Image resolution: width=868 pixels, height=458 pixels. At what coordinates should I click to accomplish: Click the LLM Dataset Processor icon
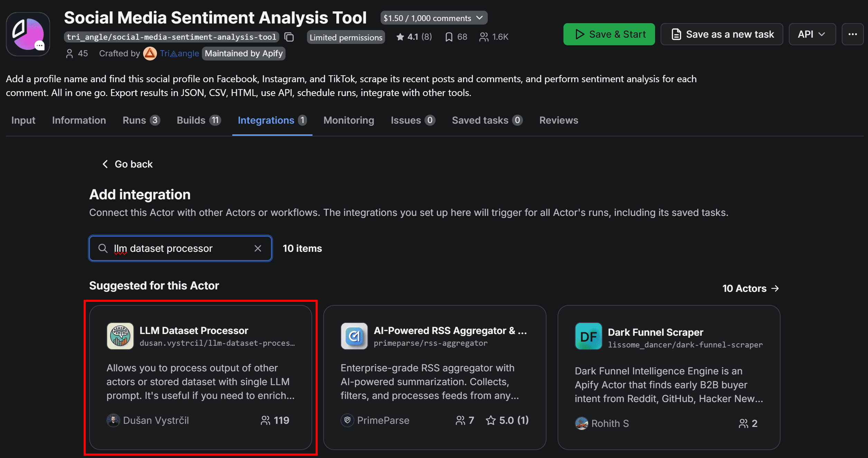point(120,336)
